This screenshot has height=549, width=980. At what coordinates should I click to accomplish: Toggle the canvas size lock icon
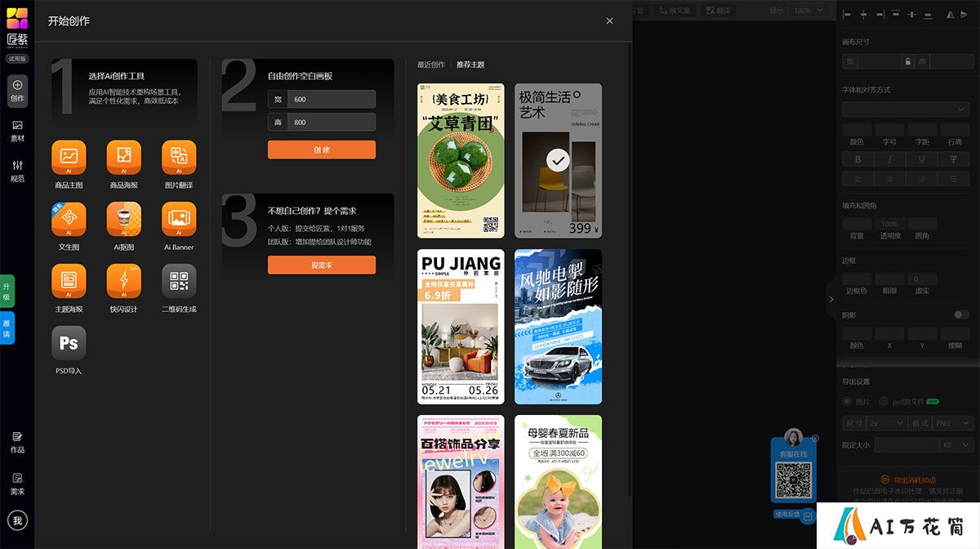907,61
